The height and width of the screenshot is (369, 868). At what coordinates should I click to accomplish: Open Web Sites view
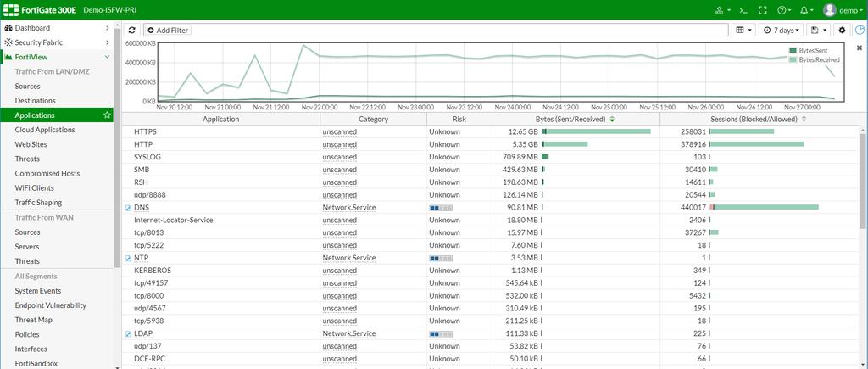pyautogui.click(x=31, y=144)
